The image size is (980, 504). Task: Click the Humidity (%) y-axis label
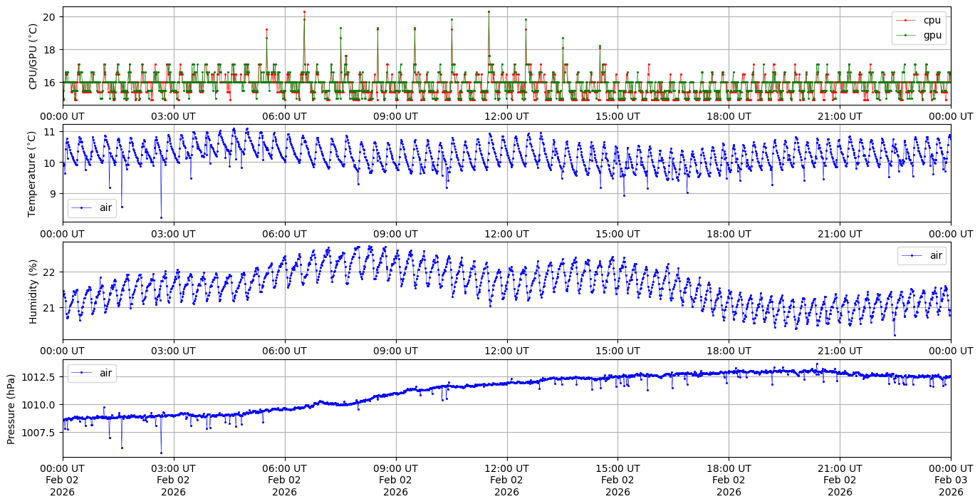point(33,291)
